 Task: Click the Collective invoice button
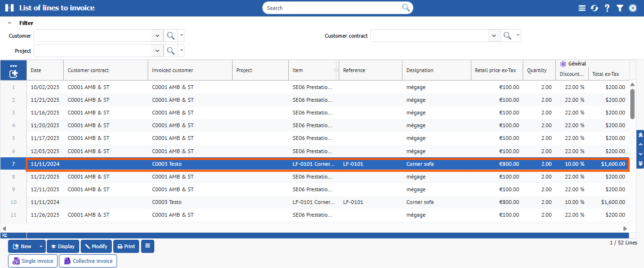pyautogui.click(x=88, y=261)
